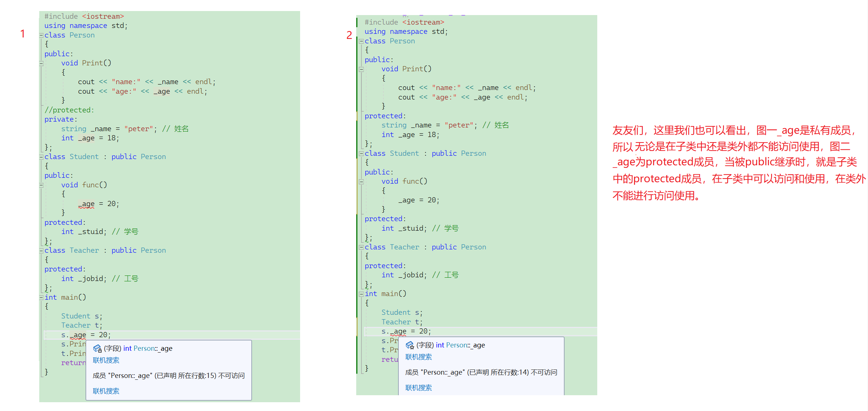
Task: Click "Student s;" in the right code's main()
Action: coord(402,313)
